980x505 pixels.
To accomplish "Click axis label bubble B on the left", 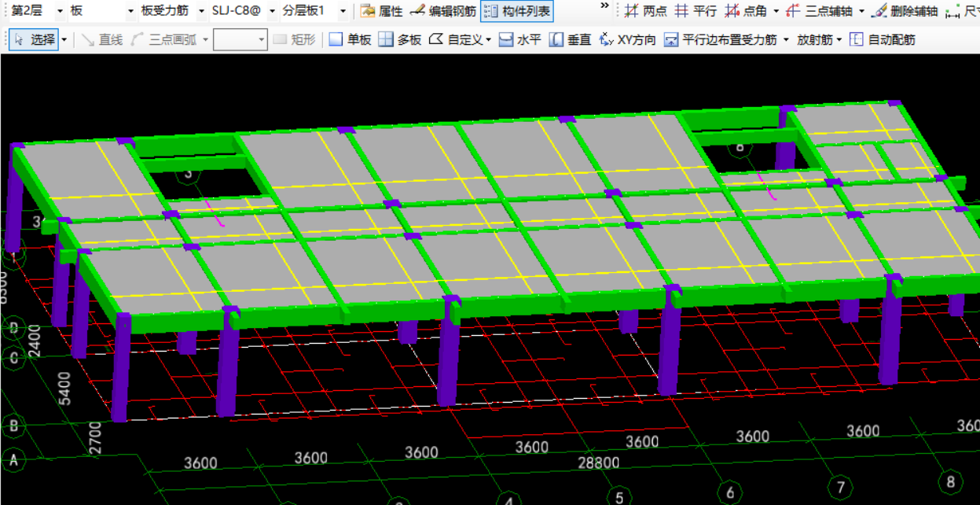I will (13, 426).
